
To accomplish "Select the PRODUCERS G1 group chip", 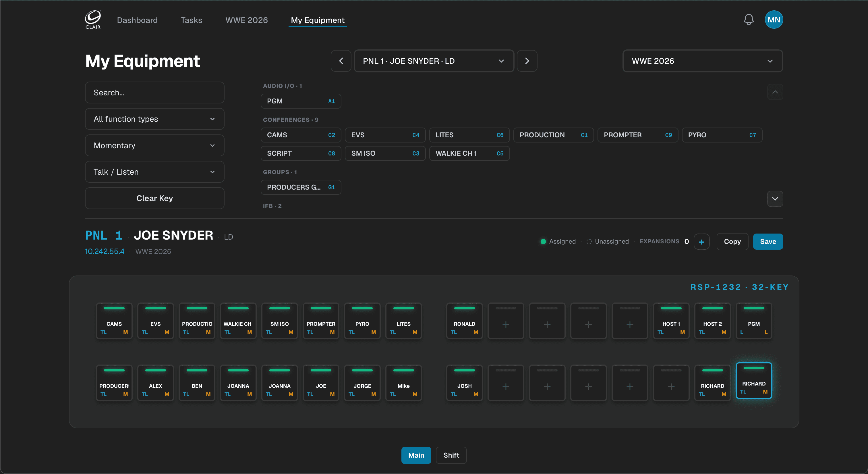I will [301, 187].
